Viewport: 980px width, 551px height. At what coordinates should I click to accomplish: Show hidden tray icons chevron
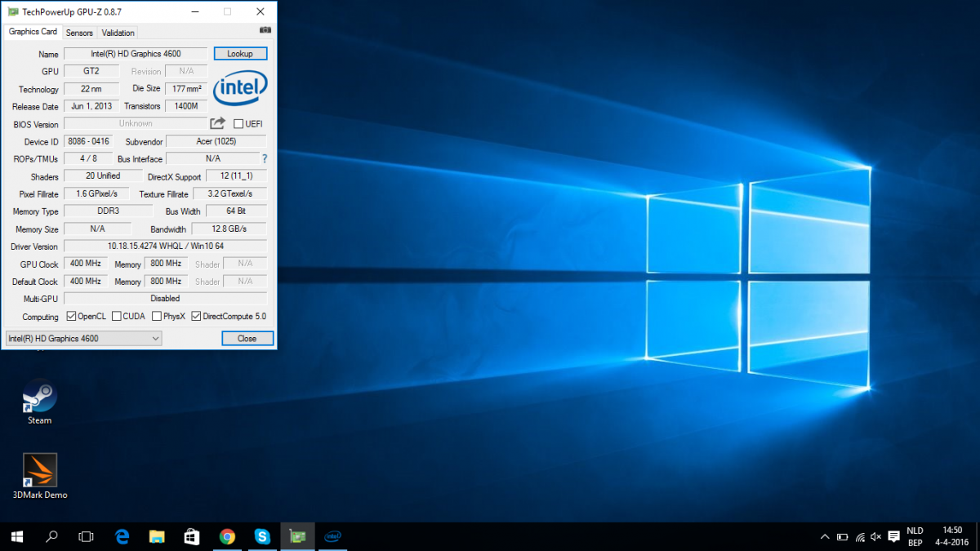pos(824,537)
